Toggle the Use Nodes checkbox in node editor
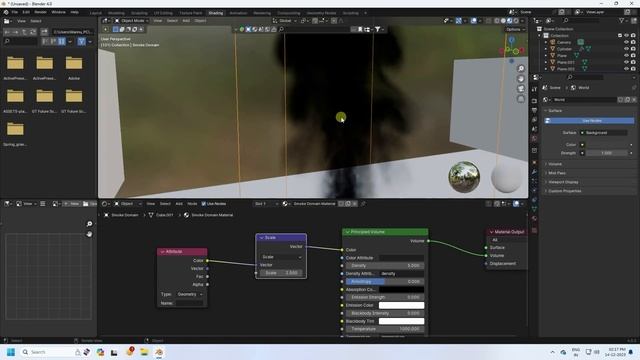 point(204,204)
